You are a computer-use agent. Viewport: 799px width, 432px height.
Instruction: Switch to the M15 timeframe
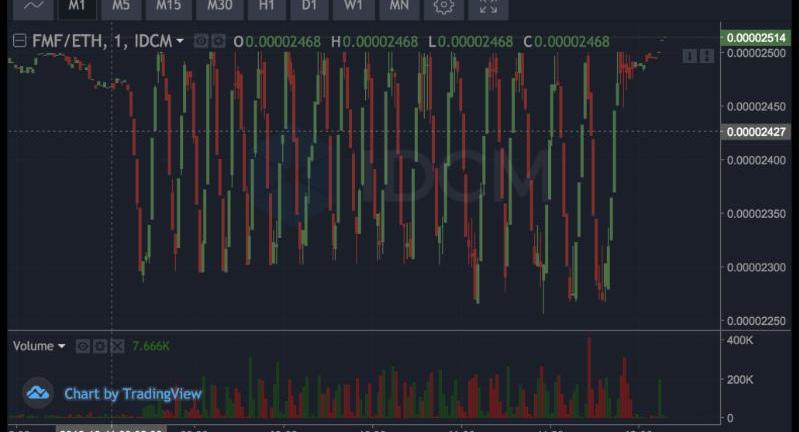click(x=168, y=6)
